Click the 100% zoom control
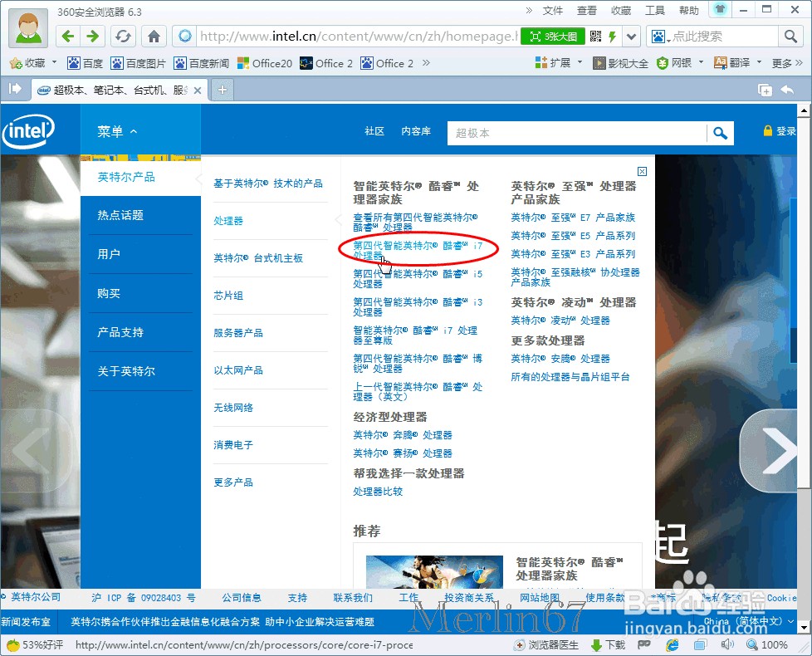The height and width of the screenshot is (656, 812). tap(767, 644)
